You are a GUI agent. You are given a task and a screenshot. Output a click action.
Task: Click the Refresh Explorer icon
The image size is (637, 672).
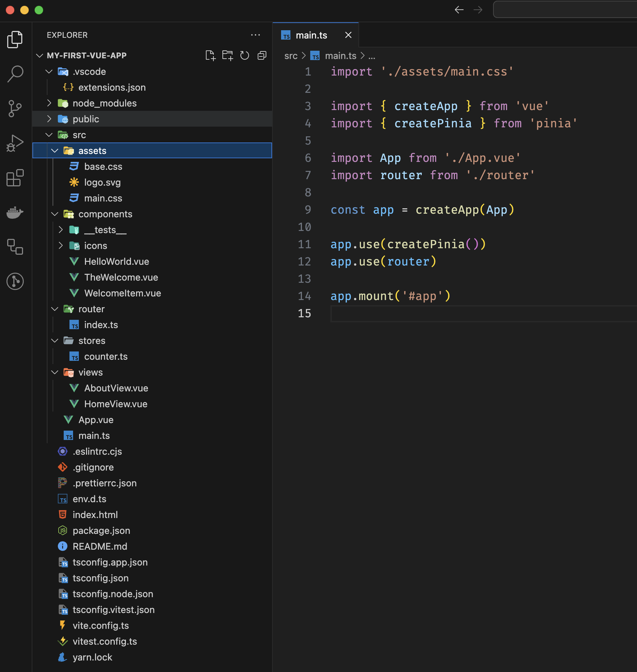[245, 55]
